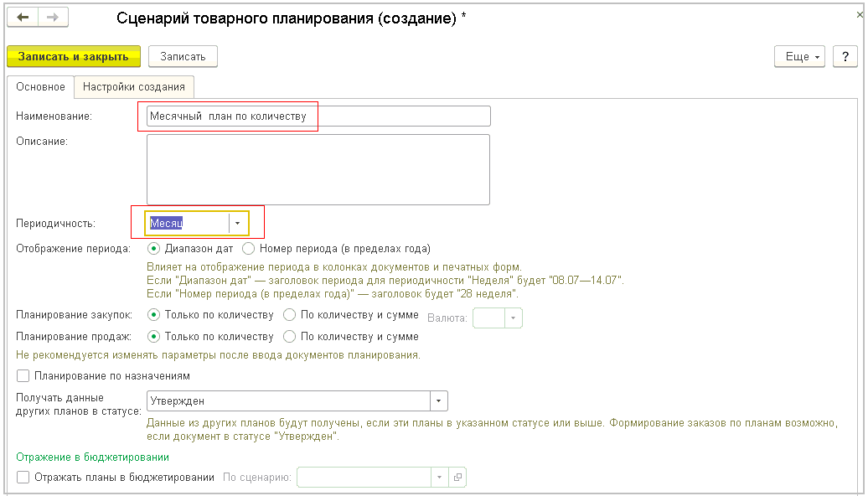The width and height of the screenshot is (868, 496).
Task: Expand the 'Периодичность' dropdown arrow
Action: 238,223
